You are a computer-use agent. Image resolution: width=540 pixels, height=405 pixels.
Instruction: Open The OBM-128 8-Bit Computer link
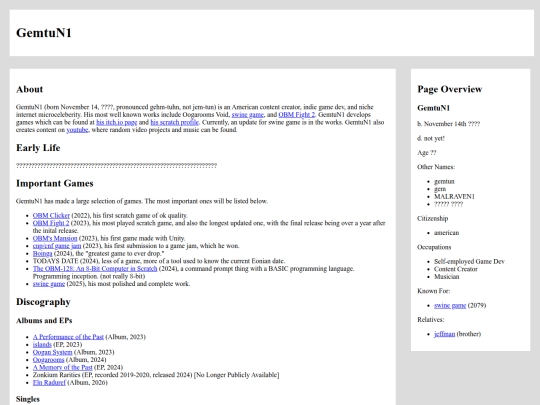click(95, 269)
